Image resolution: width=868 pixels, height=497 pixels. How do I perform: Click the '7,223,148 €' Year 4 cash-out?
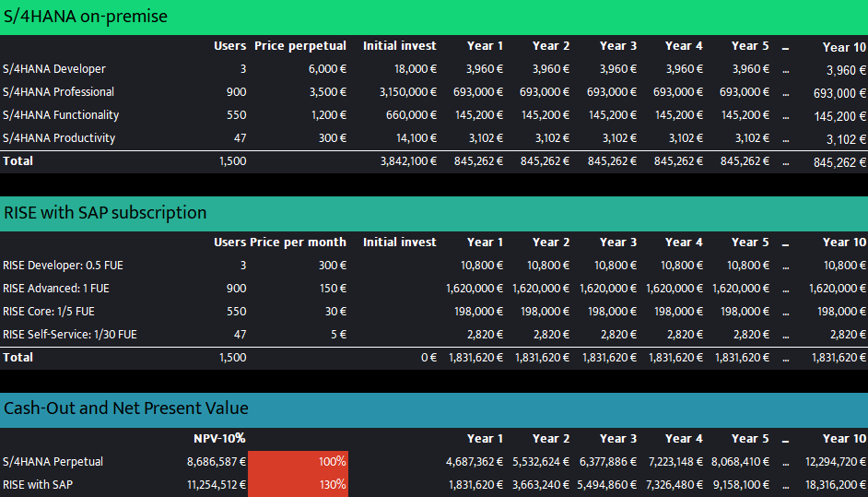(674, 462)
